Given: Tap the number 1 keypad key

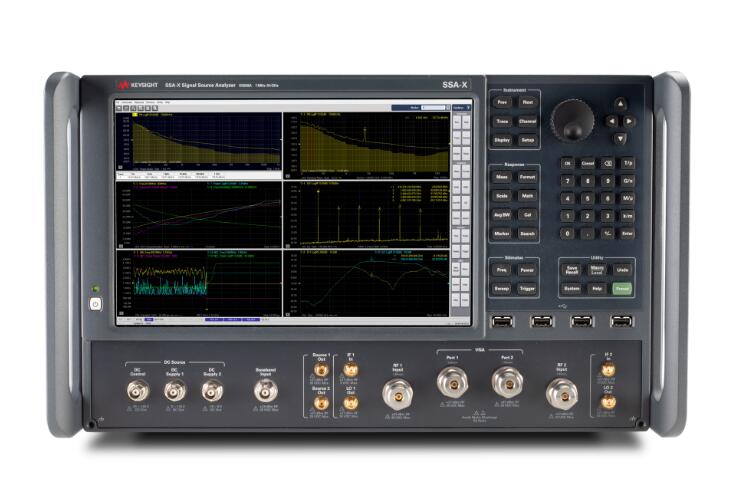Looking at the screenshot, I should [568, 216].
